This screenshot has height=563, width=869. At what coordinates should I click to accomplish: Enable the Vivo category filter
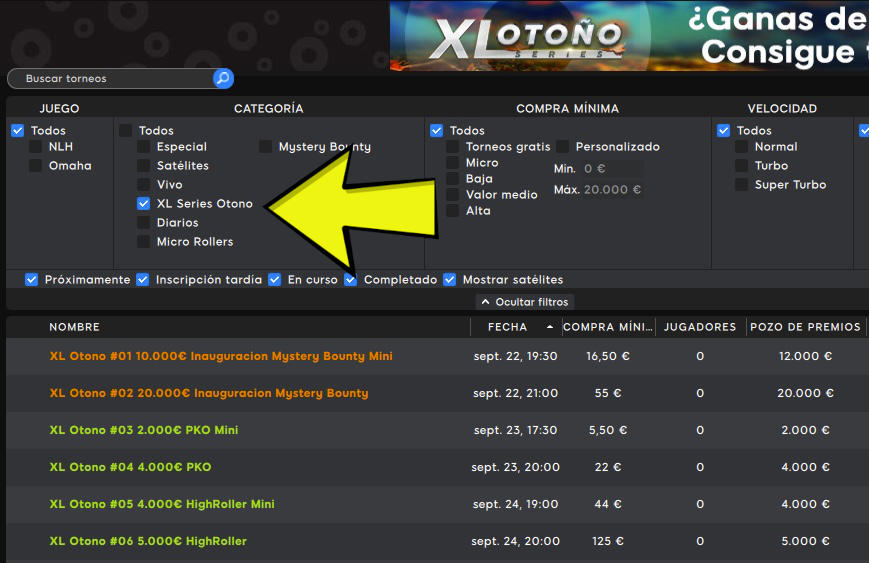(x=144, y=185)
